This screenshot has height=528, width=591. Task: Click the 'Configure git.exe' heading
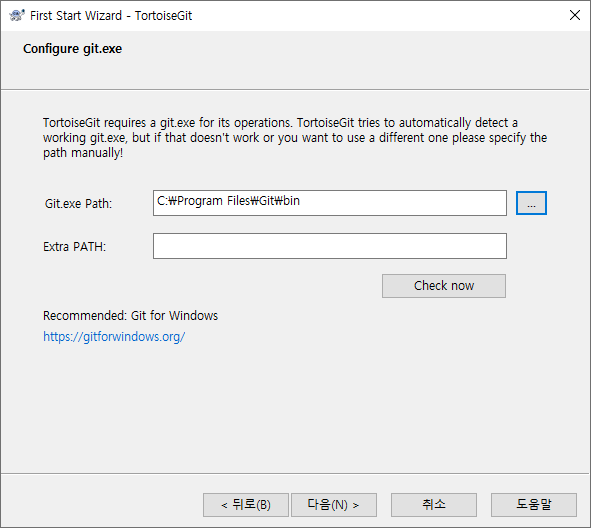pyautogui.click(x=72, y=49)
